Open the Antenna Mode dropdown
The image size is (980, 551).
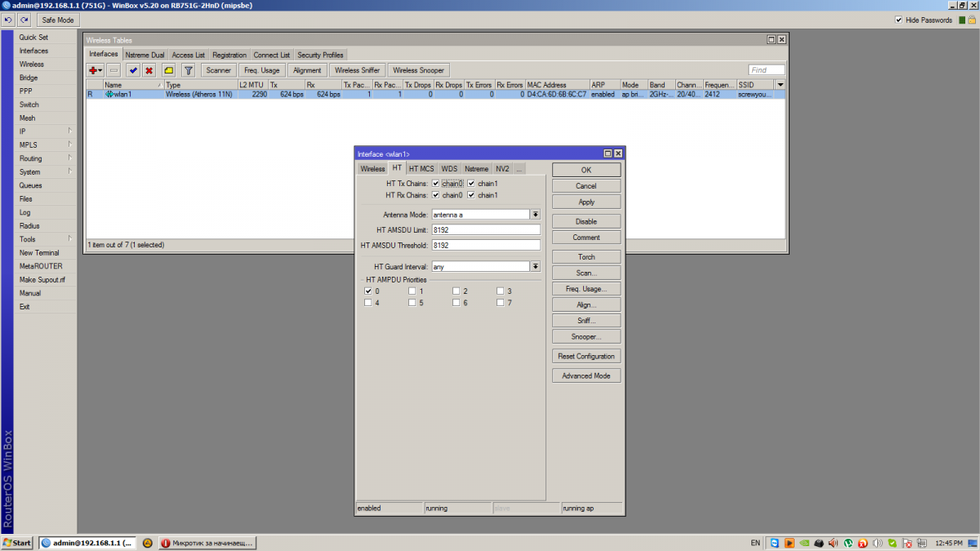pos(536,215)
